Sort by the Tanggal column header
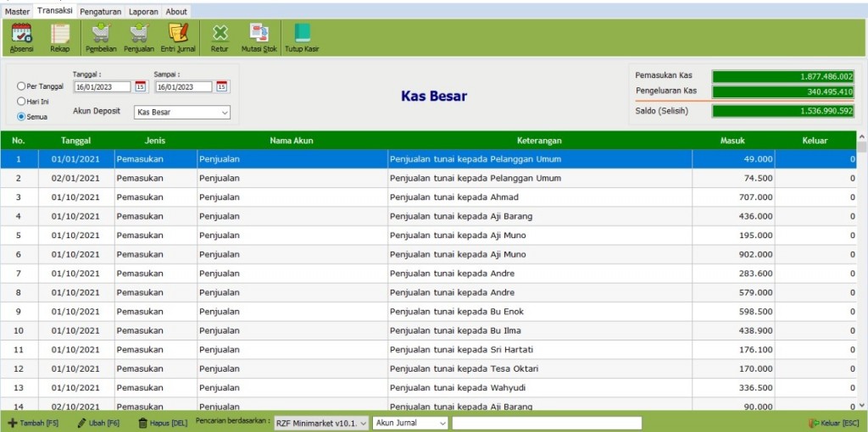This screenshot has height=432, width=868. click(x=75, y=141)
